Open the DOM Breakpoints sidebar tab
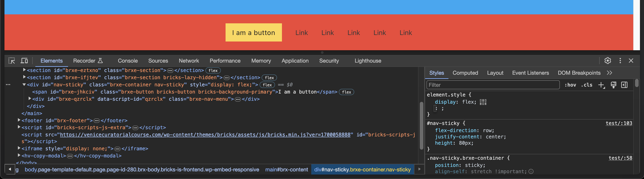Viewport: 644px width, 179px height. tap(579, 73)
